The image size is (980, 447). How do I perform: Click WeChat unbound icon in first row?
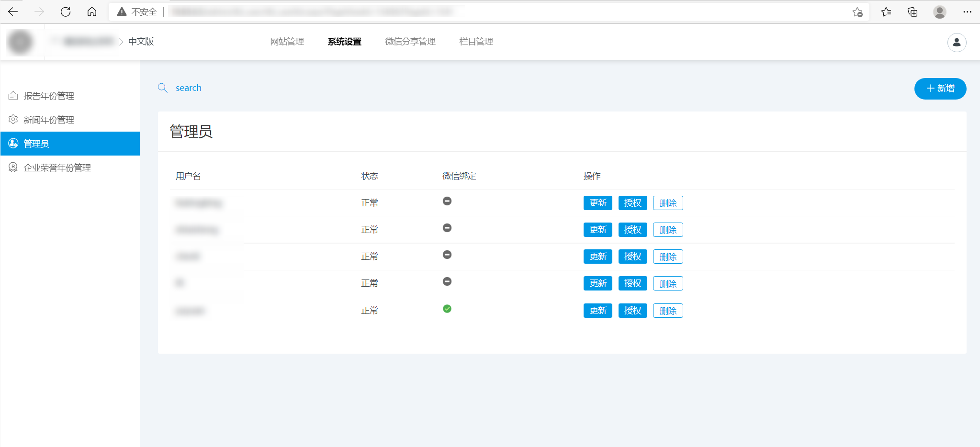[447, 201]
